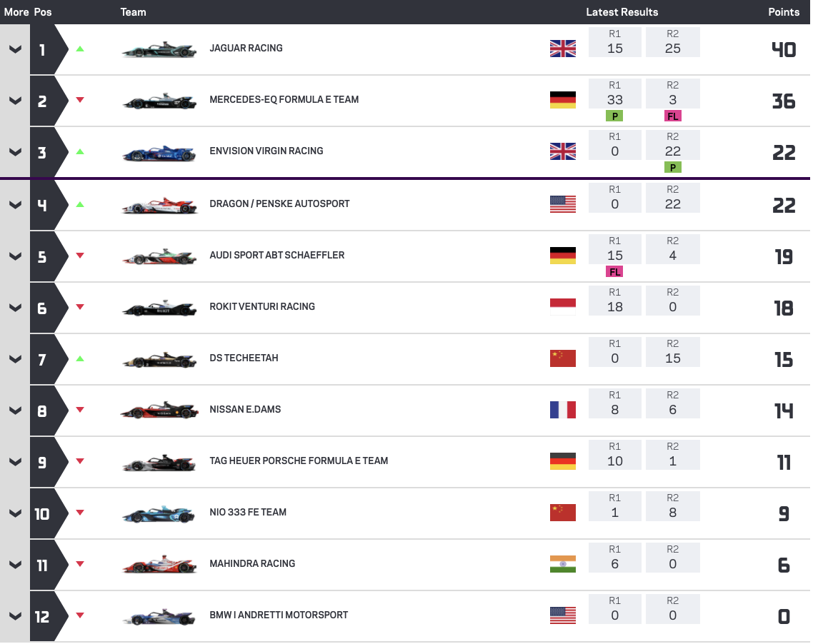Image resolution: width=813 pixels, height=644 pixels.
Task: Click the Jaguar Racing car image
Action: pyautogui.click(x=159, y=50)
